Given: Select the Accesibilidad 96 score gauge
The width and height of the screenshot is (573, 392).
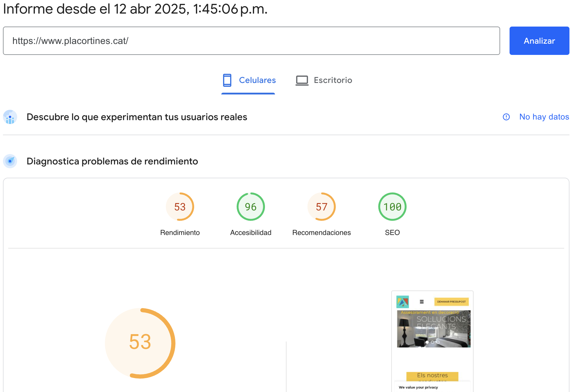Looking at the screenshot, I should point(251,207).
